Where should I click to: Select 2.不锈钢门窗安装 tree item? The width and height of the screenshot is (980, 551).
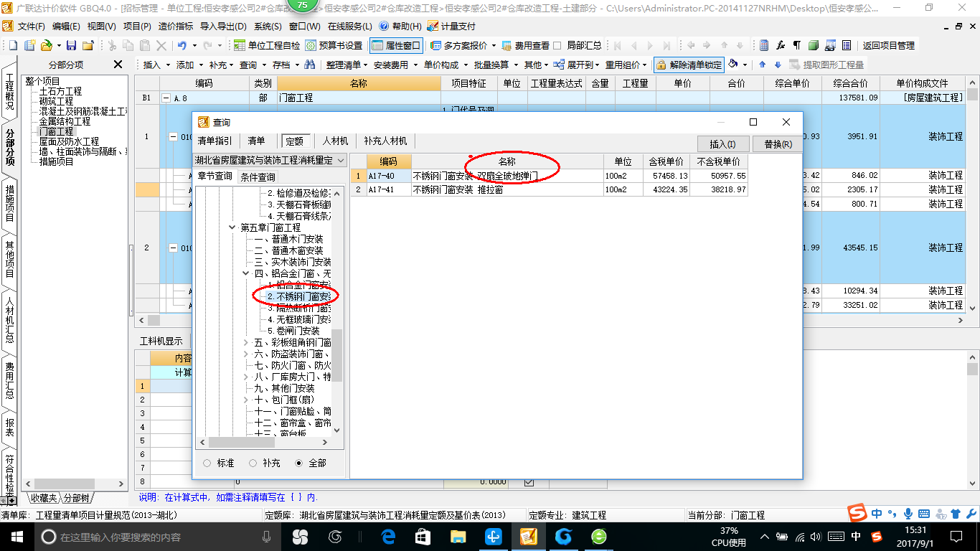[x=299, y=296]
